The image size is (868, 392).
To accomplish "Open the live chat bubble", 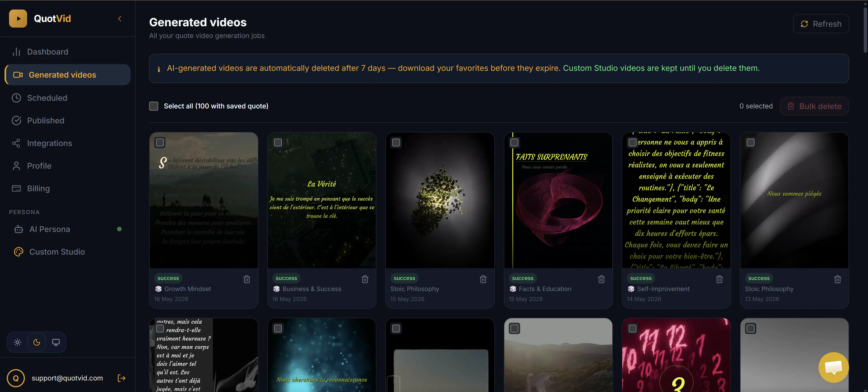I will tap(834, 367).
